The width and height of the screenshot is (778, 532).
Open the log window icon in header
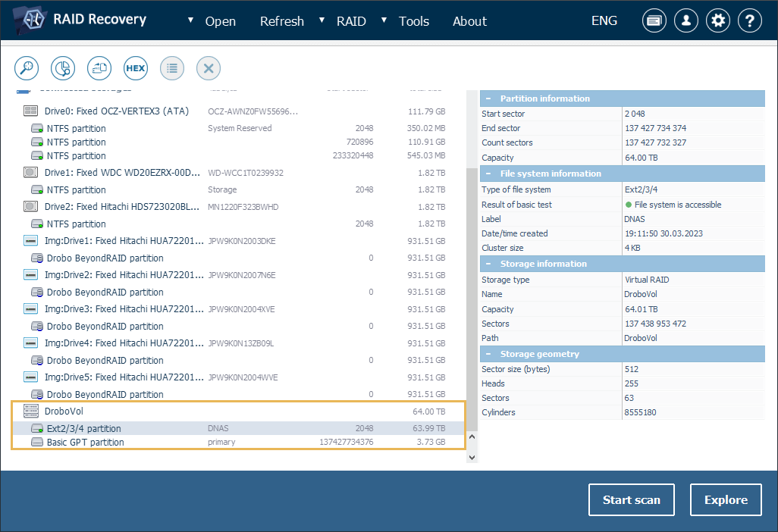(654, 20)
